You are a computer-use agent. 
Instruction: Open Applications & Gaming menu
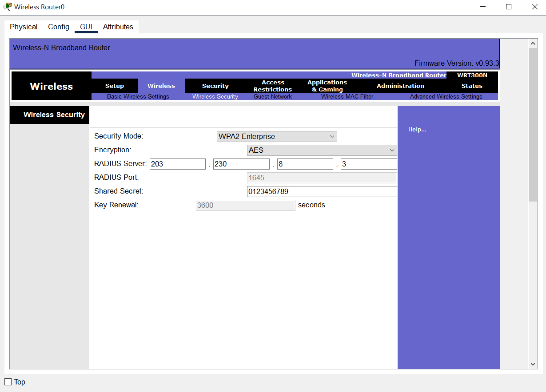[327, 86]
